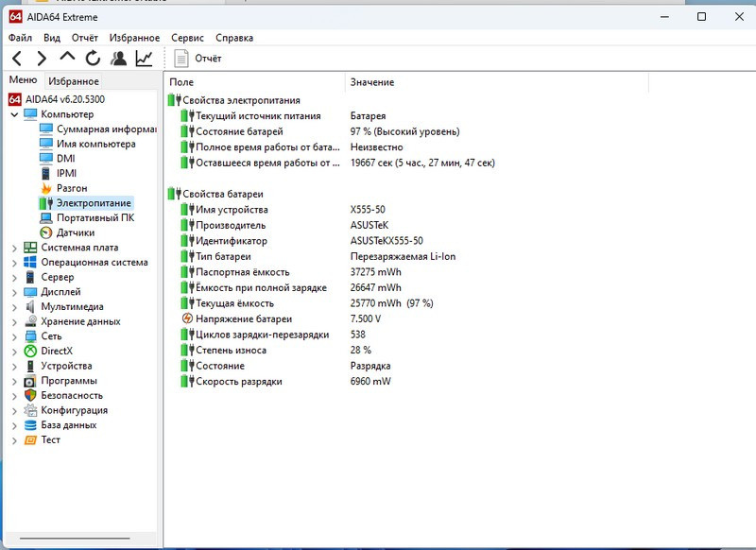The width and height of the screenshot is (756, 550).
Task: Click the Сеть network icon
Action: [x=30, y=336]
